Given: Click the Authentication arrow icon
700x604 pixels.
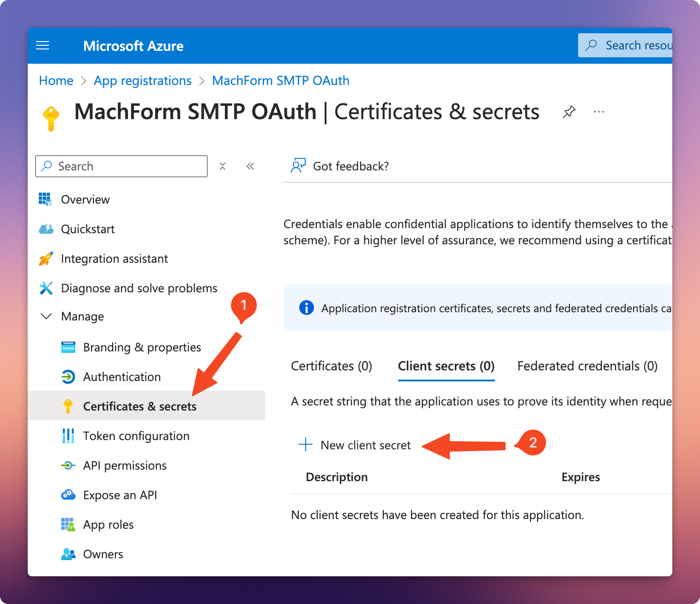Looking at the screenshot, I should tap(68, 377).
